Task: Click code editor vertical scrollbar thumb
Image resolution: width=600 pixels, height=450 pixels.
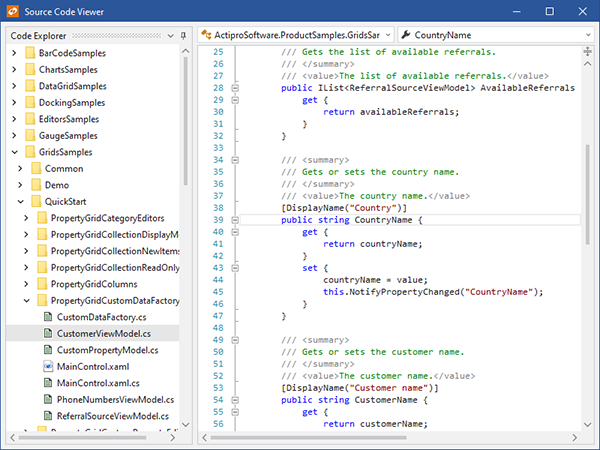Action: click(587, 194)
